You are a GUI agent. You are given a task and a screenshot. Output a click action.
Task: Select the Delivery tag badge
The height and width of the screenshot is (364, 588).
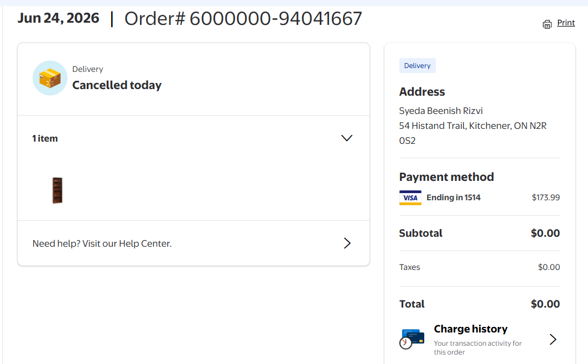418,66
